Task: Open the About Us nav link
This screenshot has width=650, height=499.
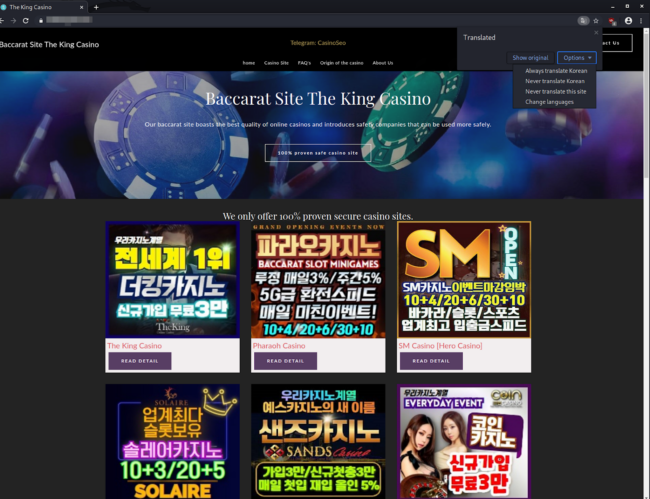Action: [383, 63]
